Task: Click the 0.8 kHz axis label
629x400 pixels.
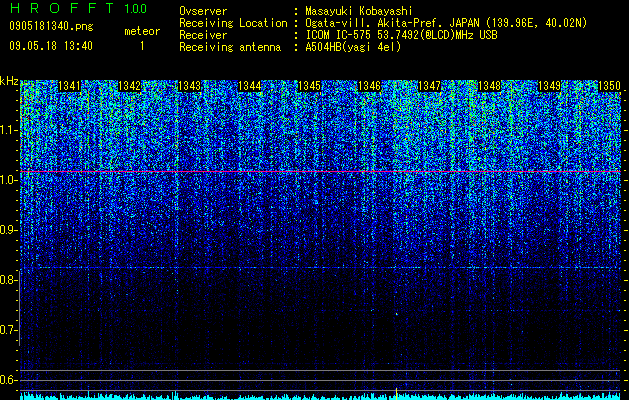Action: pos(9,280)
